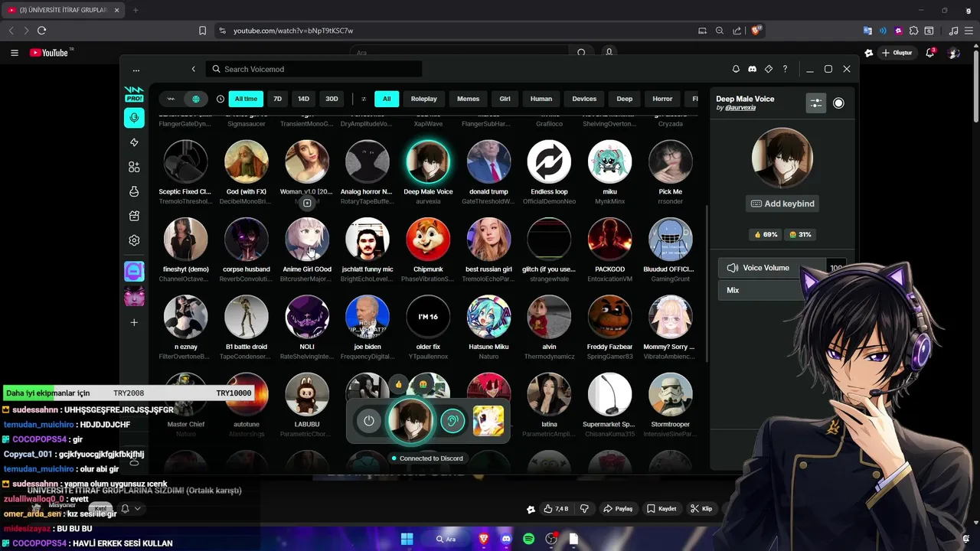Mute Voice Volume via speaker icon
Image resolution: width=980 pixels, height=551 pixels.
[x=733, y=268]
